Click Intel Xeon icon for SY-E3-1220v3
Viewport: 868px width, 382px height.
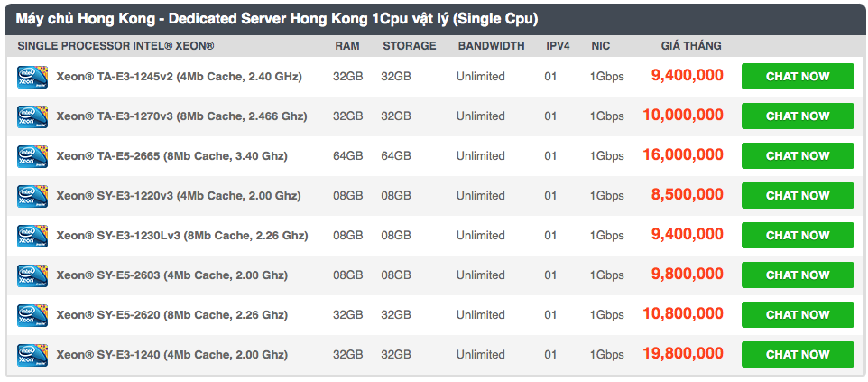(x=32, y=196)
